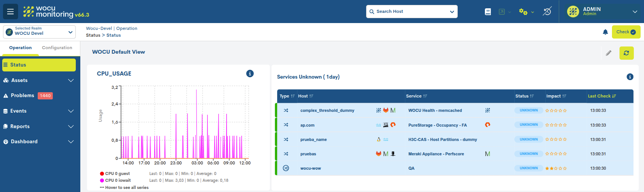Open the complex_threshold_dummy host link

327,110
